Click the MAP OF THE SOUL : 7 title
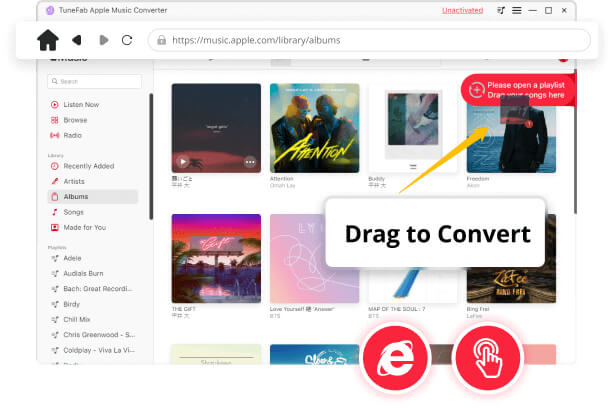 [396, 309]
